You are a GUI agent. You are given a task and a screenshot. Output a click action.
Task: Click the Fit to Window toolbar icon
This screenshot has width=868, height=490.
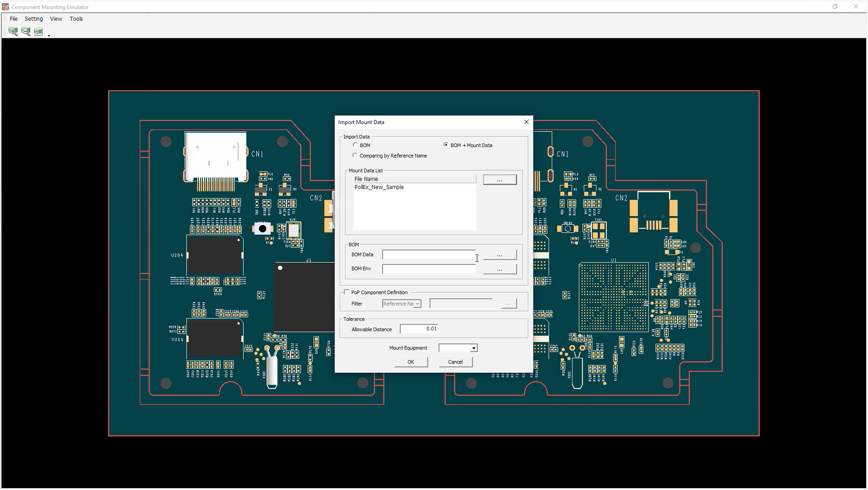pyautogui.click(x=38, y=32)
